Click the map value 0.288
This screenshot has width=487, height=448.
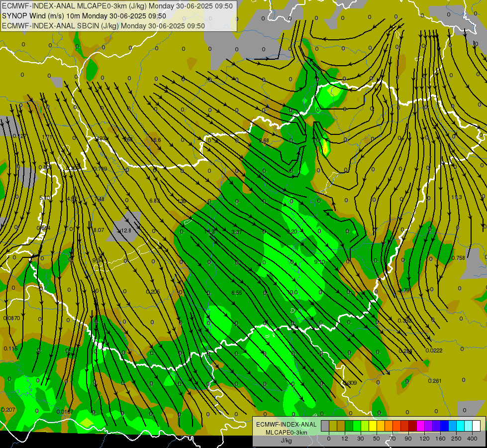pos(405,351)
